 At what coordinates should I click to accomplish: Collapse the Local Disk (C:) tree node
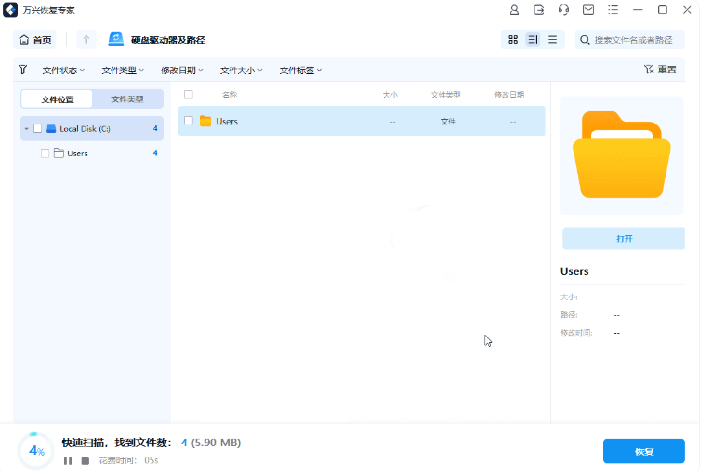[x=26, y=129]
